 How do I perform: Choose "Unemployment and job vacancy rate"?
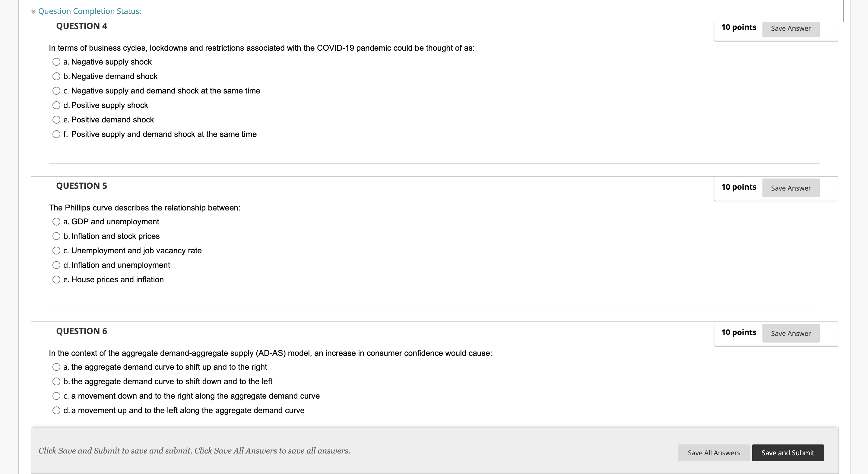[x=56, y=250]
